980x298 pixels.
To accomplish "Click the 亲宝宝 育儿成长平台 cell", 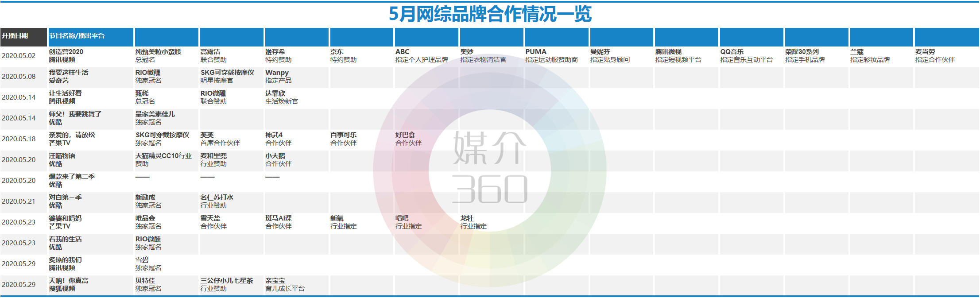I will tap(297, 285).
